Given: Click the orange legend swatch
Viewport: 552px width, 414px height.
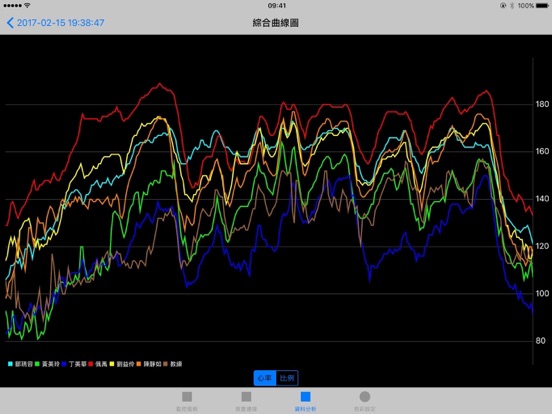Looking at the screenshot, I should [x=139, y=364].
